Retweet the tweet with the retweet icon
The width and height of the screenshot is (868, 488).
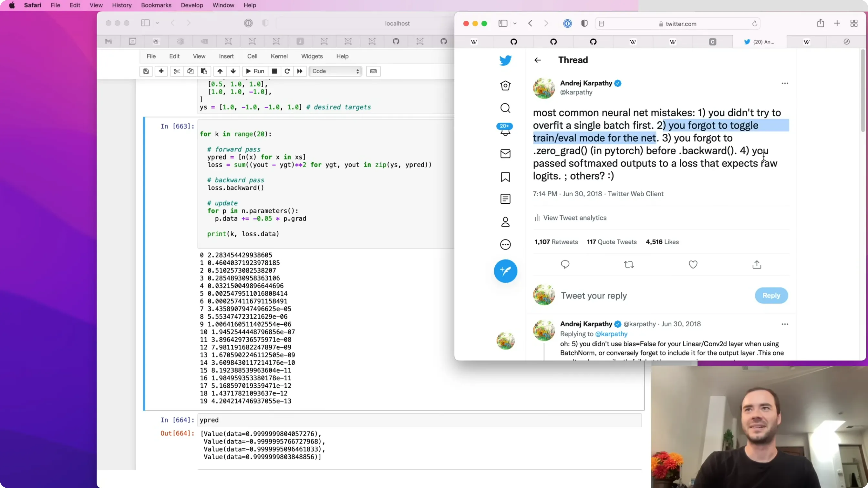tap(629, 265)
